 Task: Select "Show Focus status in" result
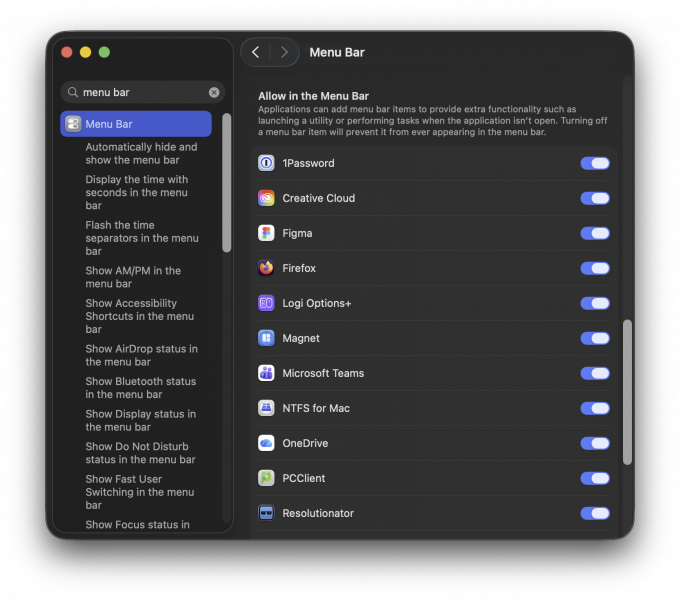tap(137, 525)
